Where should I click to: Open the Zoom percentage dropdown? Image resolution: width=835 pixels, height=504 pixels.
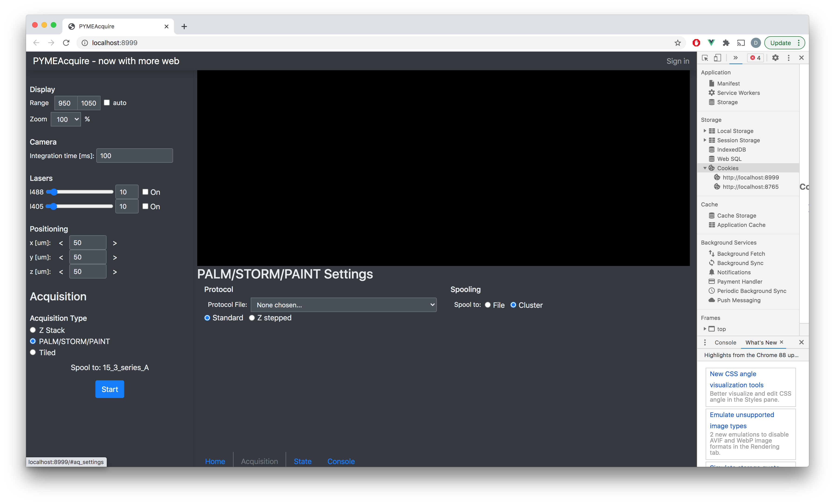(x=66, y=119)
